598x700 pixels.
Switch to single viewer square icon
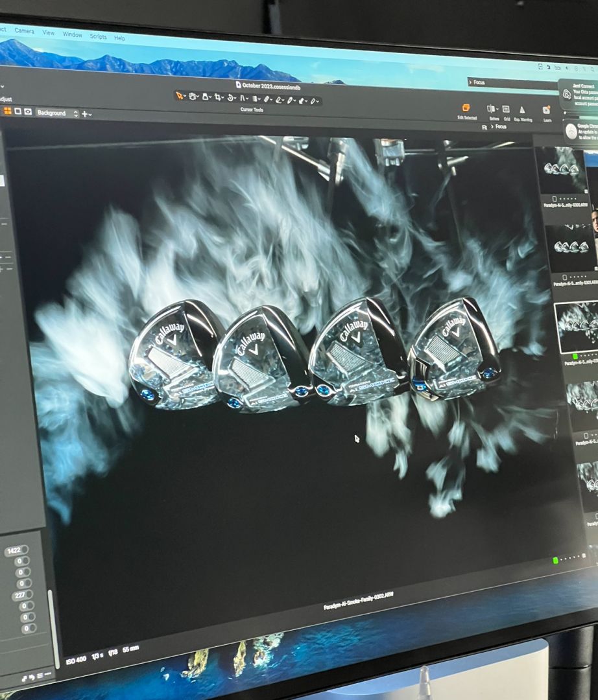tap(18, 111)
